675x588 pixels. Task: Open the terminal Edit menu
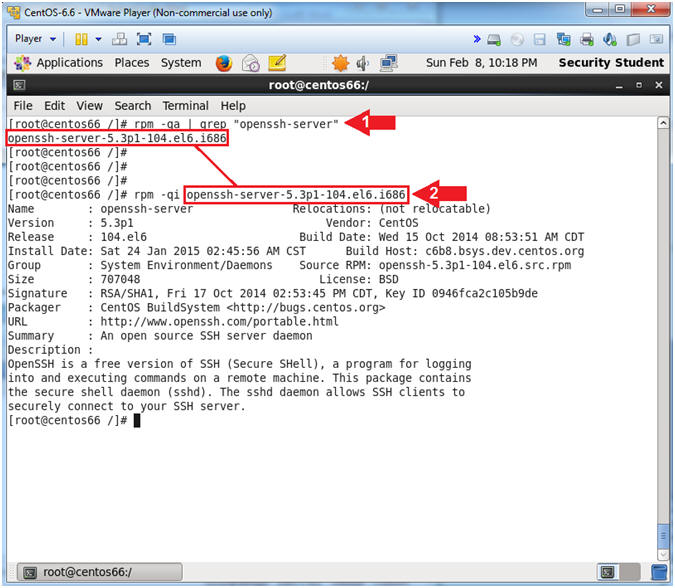coord(54,106)
